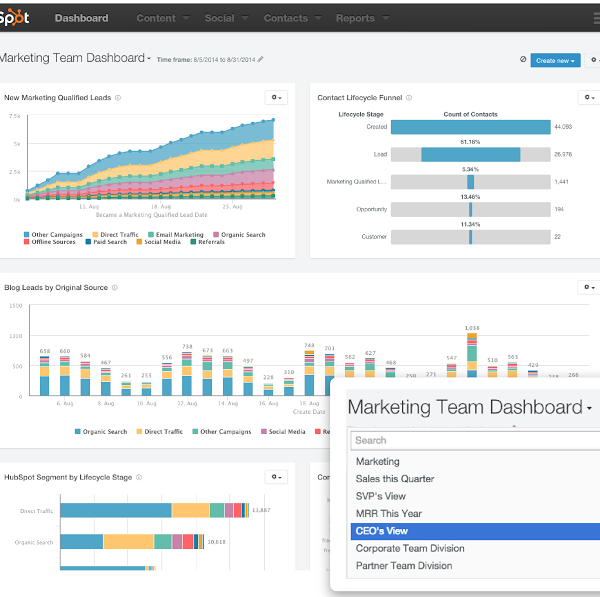
Task: Open the Content menu
Action: coord(163,18)
